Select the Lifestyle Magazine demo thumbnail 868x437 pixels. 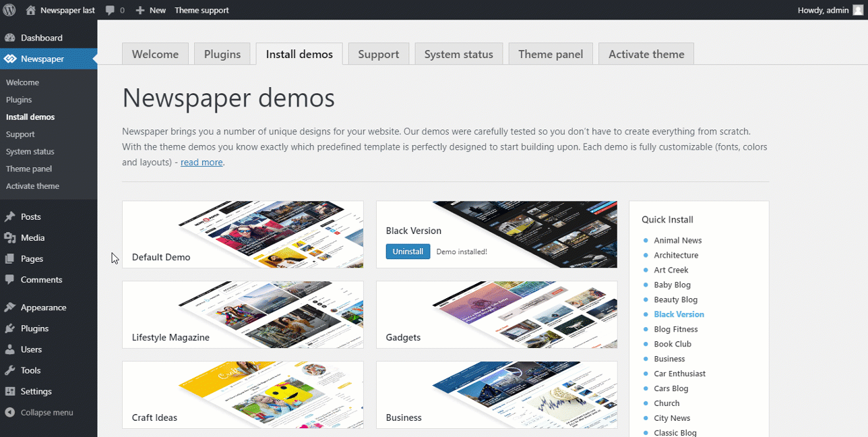tap(243, 314)
